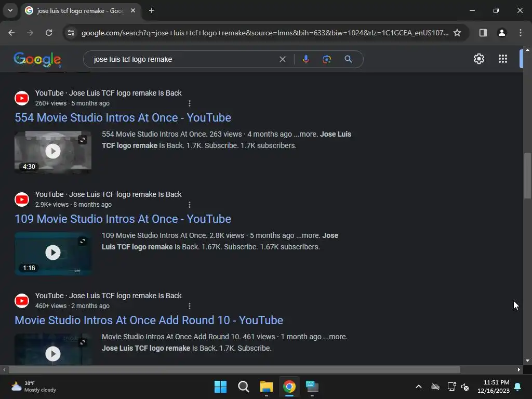Screen dimensions: 532x399
Task: Open Windows taskbar search
Action: click(x=243, y=387)
